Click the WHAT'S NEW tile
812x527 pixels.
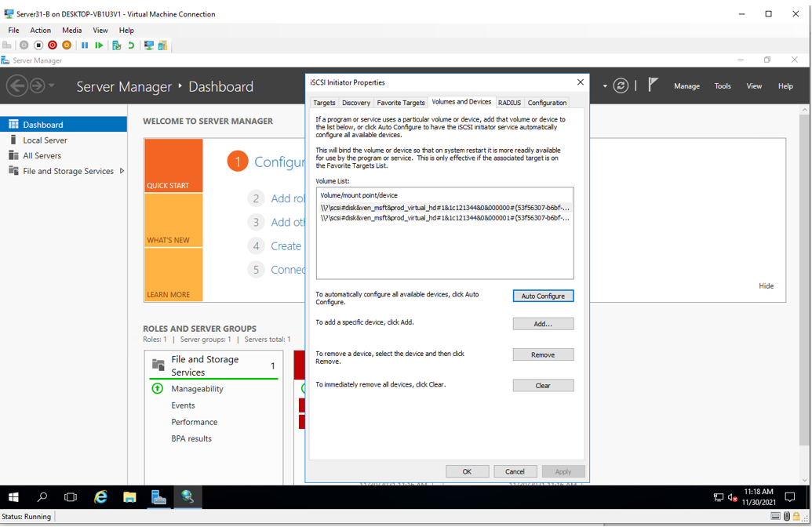(173, 220)
